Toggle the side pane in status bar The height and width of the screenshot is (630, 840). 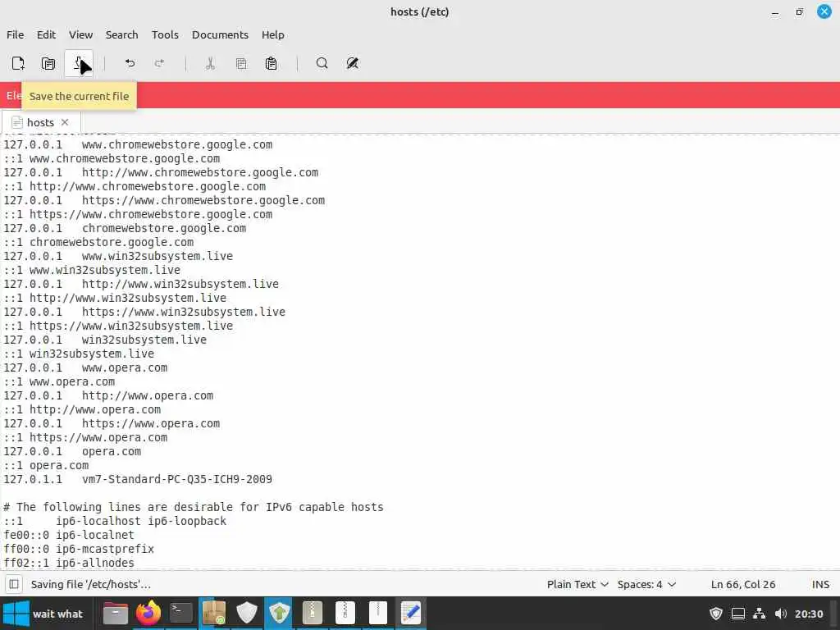tap(14, 584)
